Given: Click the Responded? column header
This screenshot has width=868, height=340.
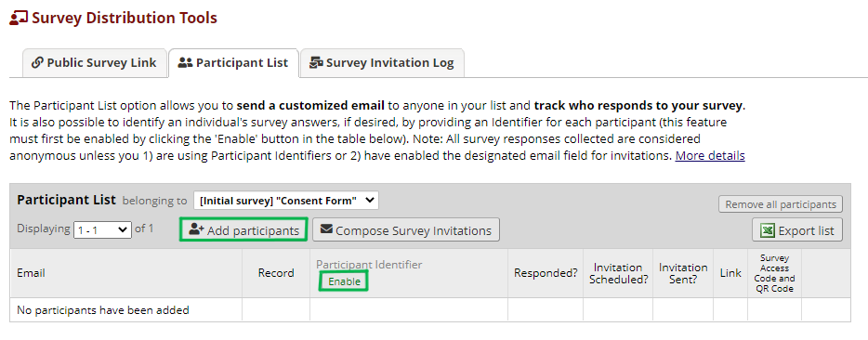Looking at the screenshot, I should click(x=546, y=273).
